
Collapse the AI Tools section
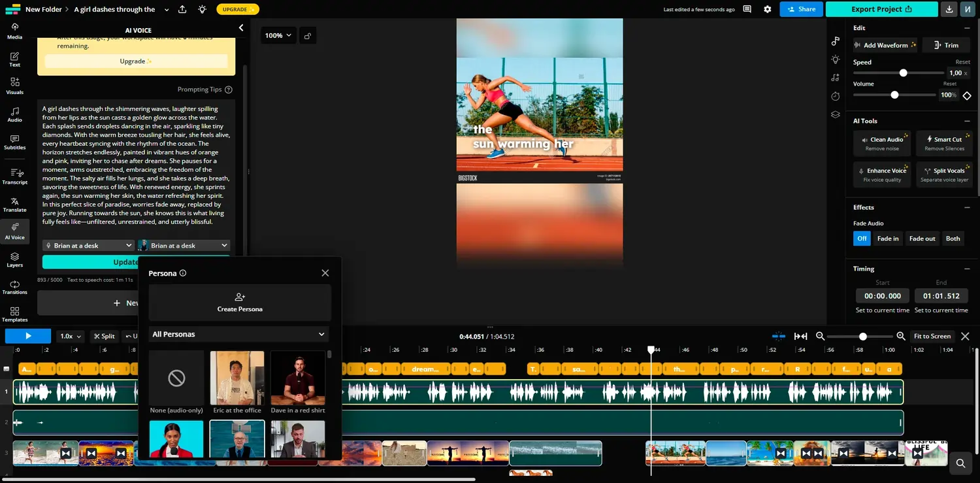tap(967, 121)
